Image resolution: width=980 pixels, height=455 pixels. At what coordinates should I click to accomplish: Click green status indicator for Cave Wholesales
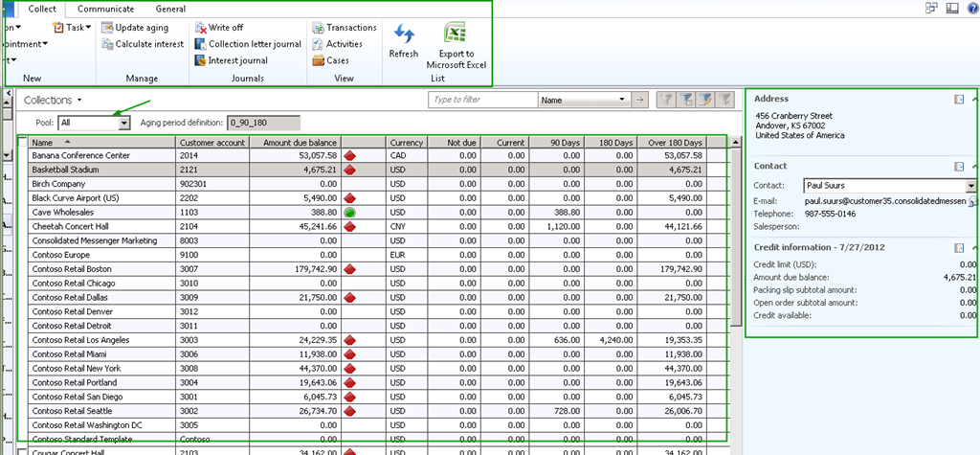tap(350, 212)
